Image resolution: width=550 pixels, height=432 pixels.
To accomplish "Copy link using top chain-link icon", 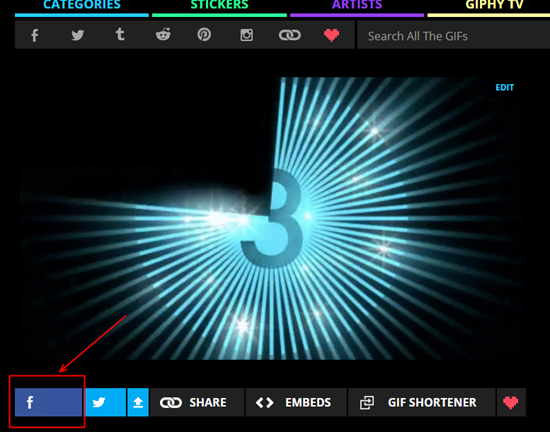I will (290, 35).
